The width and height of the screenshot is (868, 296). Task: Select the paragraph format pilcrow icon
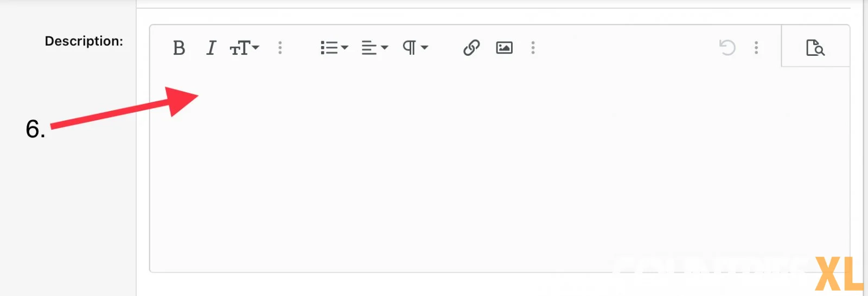pos(410,48)
